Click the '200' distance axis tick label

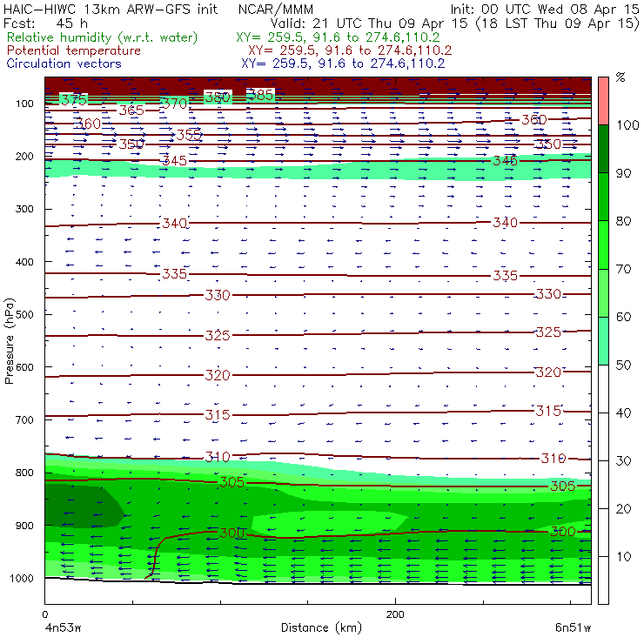[395, 614]
